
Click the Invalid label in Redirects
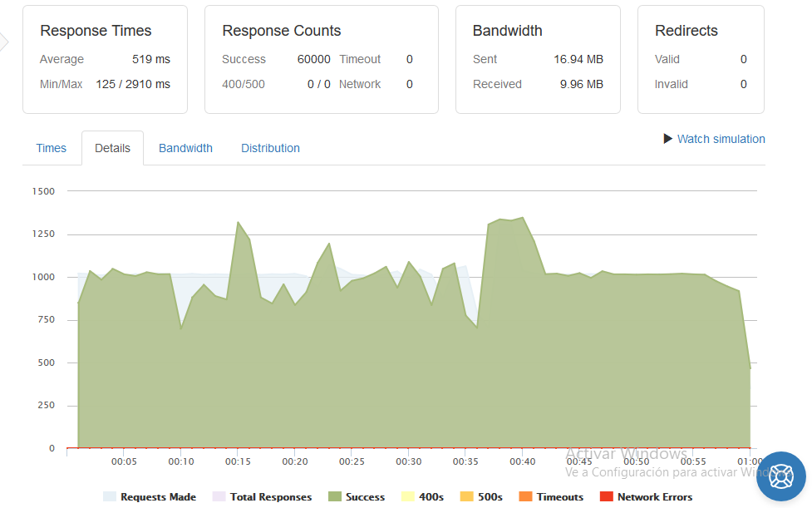[x=672, y=85]
